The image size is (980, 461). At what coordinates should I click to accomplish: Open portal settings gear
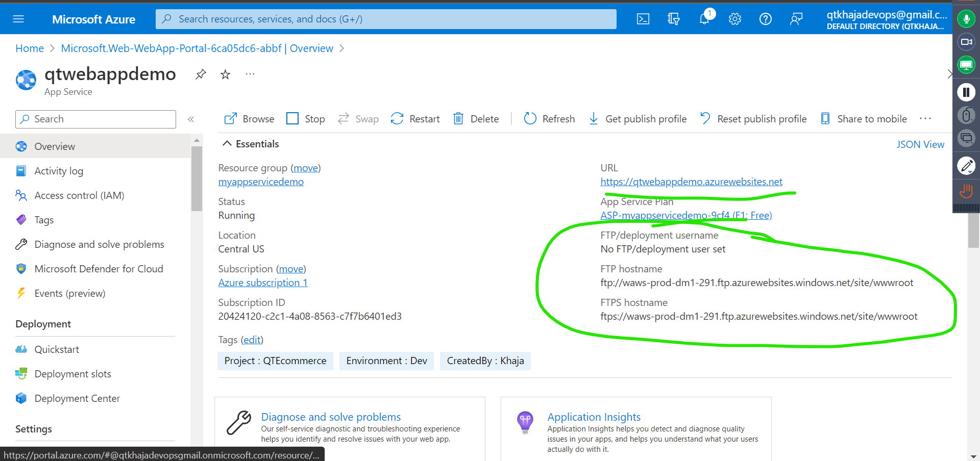[x=734, y=19]
